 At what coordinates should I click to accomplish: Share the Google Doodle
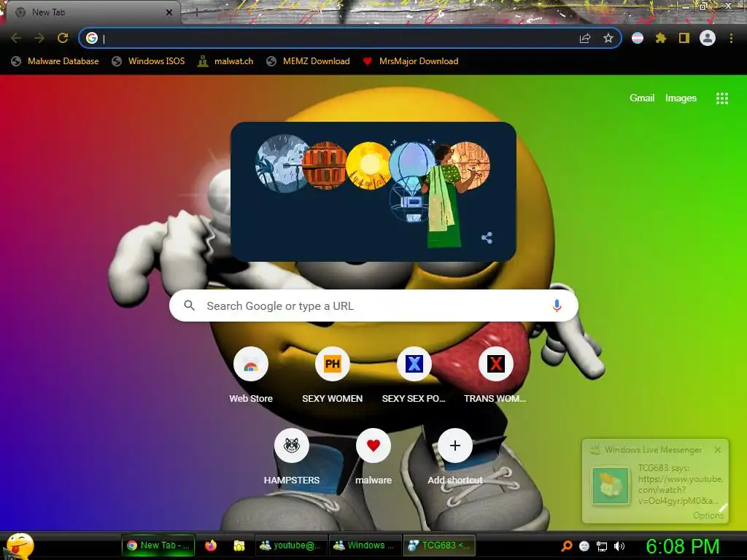[487, 238]
